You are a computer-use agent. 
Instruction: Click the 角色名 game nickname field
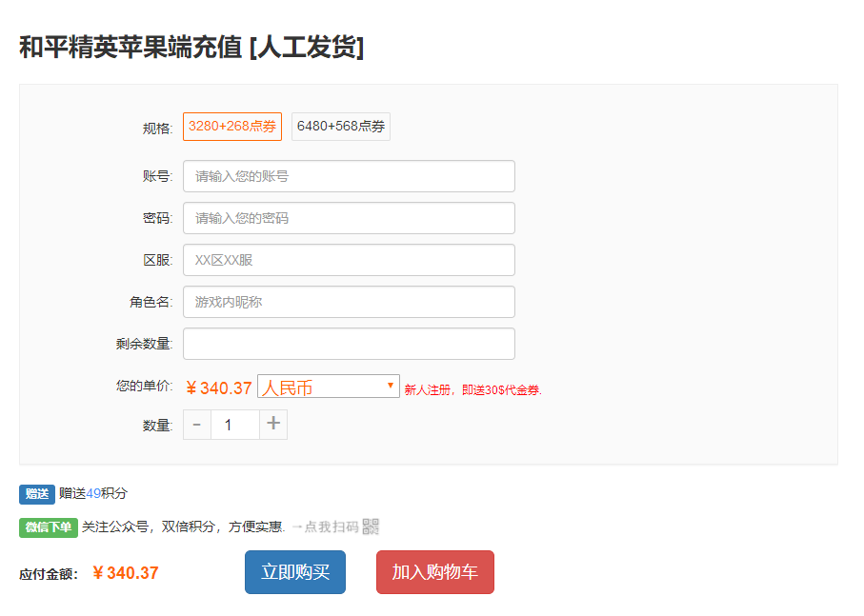[x=349, y=302]
